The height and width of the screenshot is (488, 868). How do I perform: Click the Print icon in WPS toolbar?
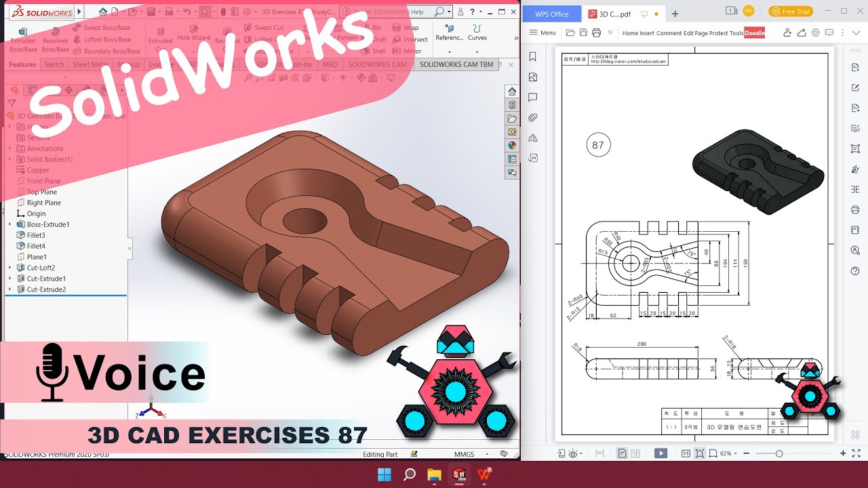[596, 33]
